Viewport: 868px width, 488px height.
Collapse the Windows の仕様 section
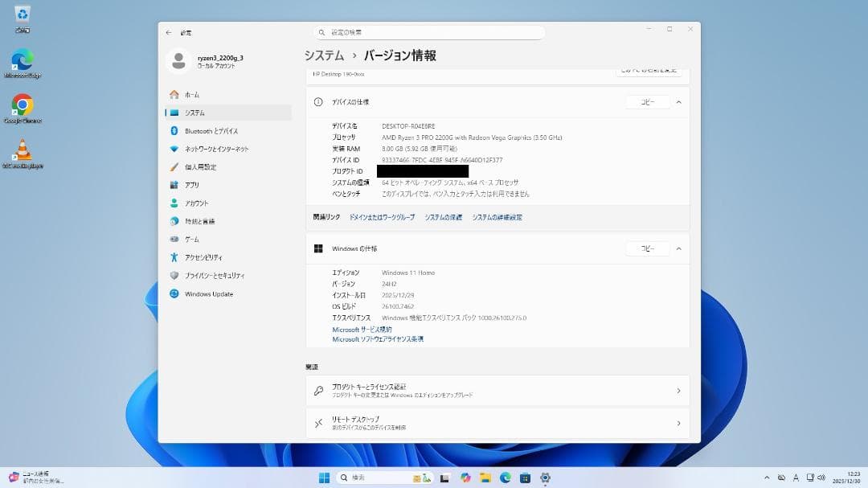pyautogui.click(x=679, y=248)
